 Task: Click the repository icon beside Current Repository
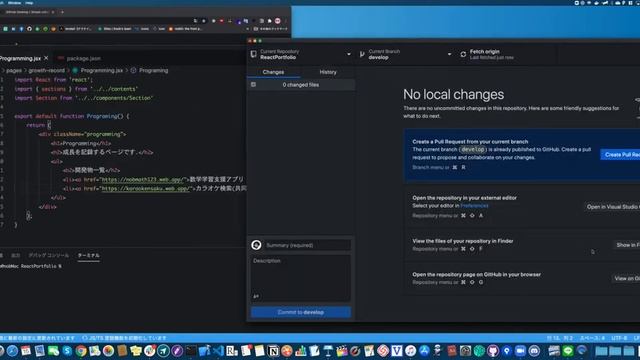[x=253, y=54]
